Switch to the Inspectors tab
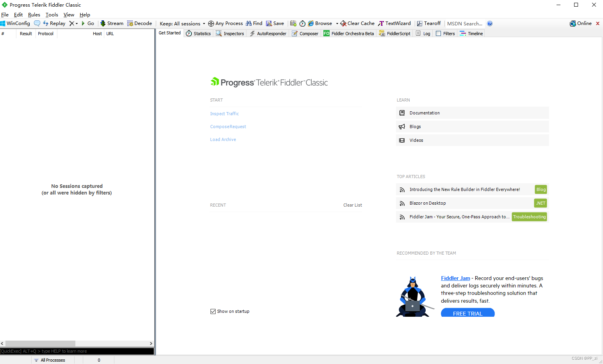The height and width of the screenshot is (364, 603). pyautogui.click(x=230, y=34)
